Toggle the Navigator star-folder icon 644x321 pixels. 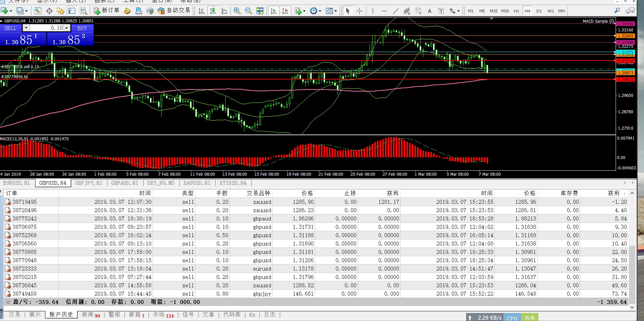[60, 11]
